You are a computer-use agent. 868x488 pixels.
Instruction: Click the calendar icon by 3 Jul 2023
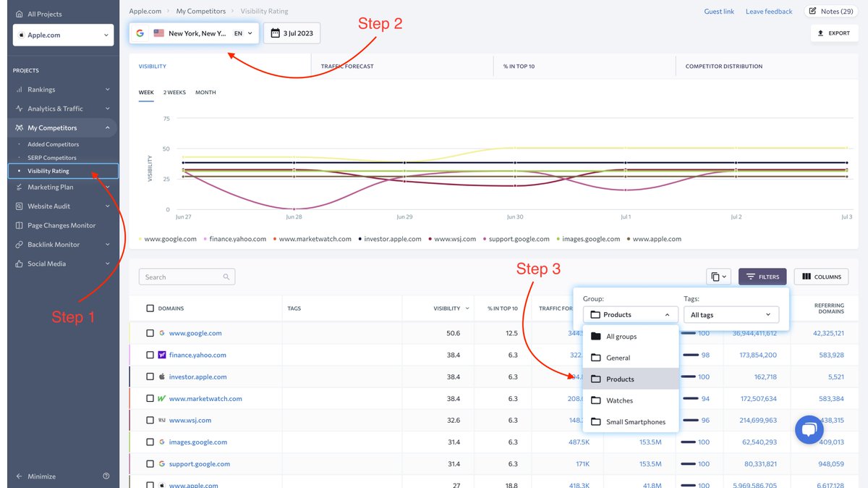click(276, 33)
